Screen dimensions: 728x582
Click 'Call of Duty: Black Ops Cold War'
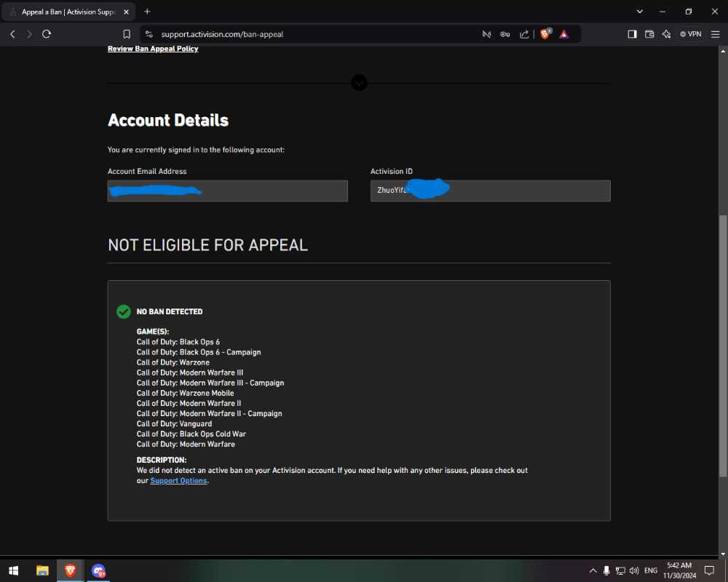click(x=191, y=434)
